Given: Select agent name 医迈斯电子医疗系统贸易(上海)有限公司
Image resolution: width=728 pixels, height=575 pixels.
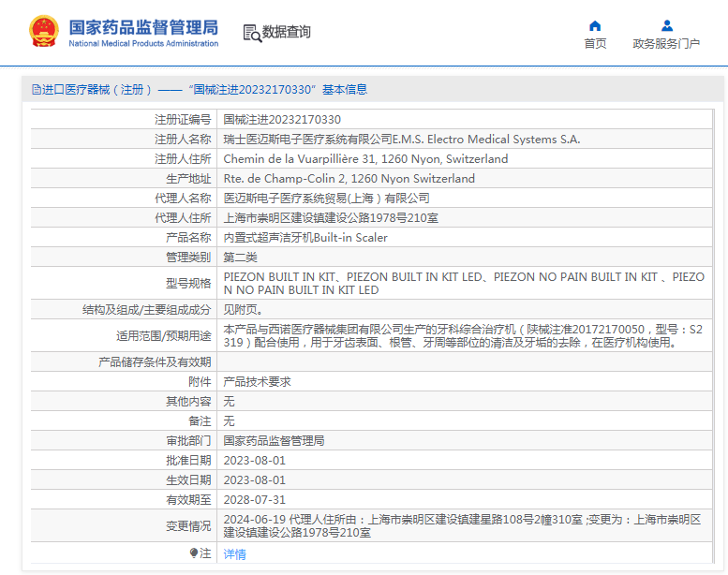Looking at the screenshot, I should click(x=326, y=199).
